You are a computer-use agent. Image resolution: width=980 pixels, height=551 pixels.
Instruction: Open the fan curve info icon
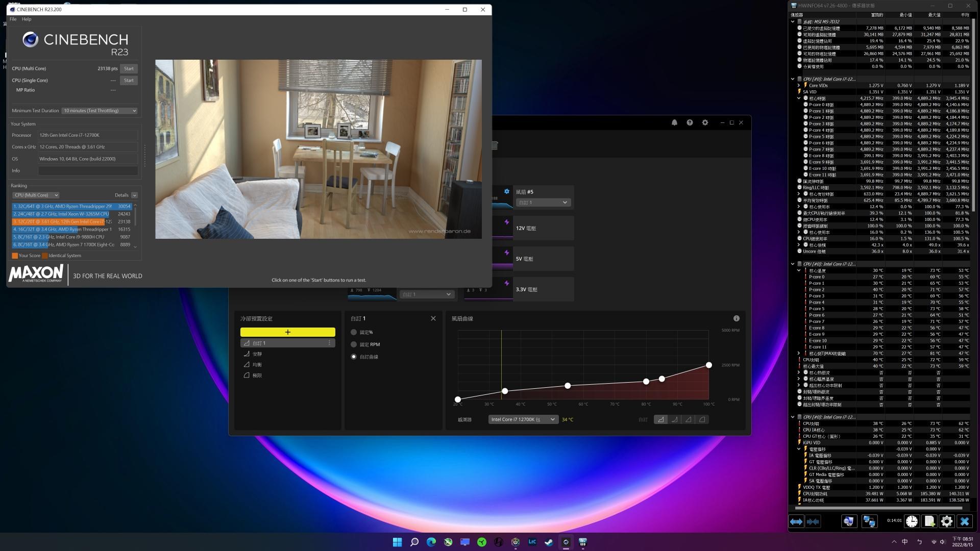pyautogui.click(x=736, y=318)
